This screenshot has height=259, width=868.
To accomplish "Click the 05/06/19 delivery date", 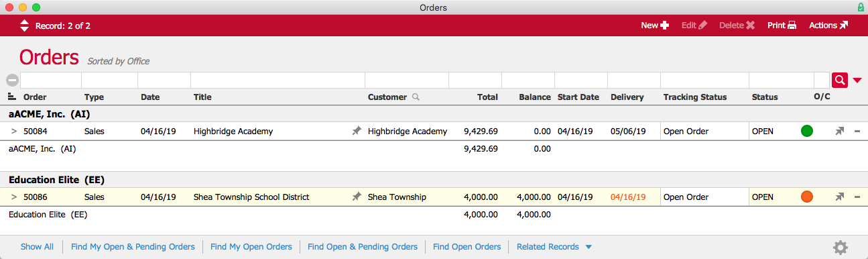I will pyautogui.click(x=628, y=132).
